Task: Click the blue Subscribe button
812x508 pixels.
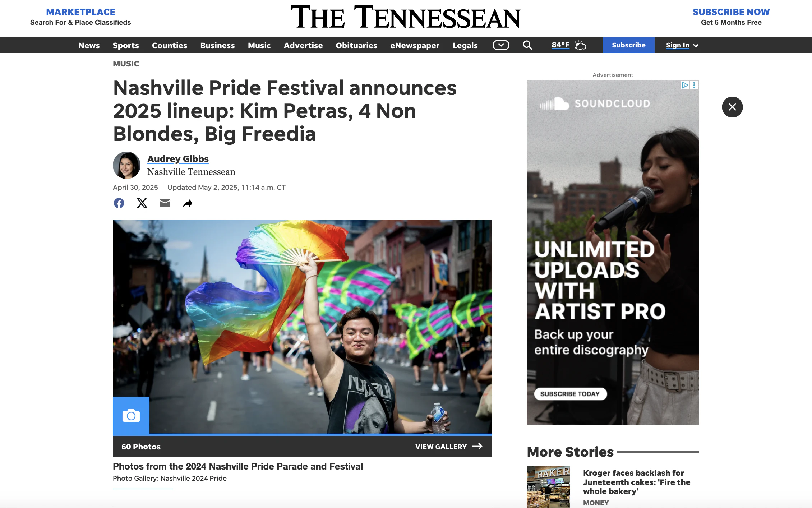Action: [629, 45]
